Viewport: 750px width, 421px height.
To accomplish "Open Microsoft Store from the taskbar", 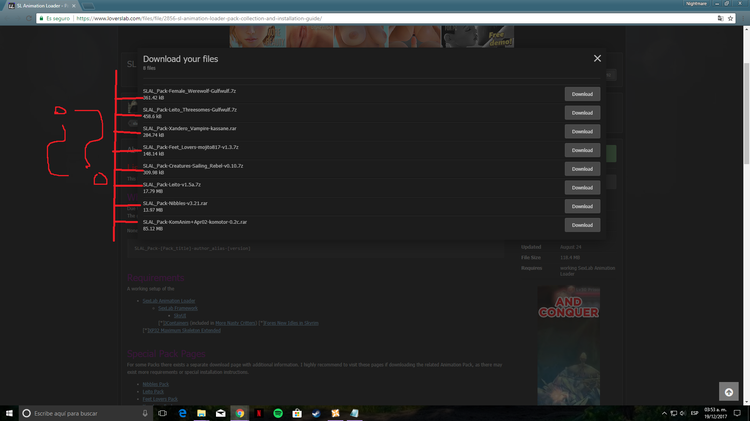I will [x=297, y=413].
